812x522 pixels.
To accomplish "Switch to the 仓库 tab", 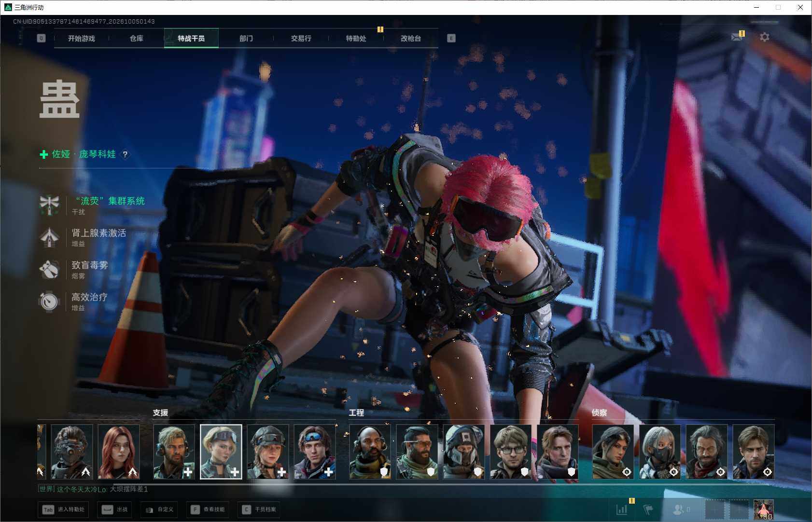I will pos(137,38).
